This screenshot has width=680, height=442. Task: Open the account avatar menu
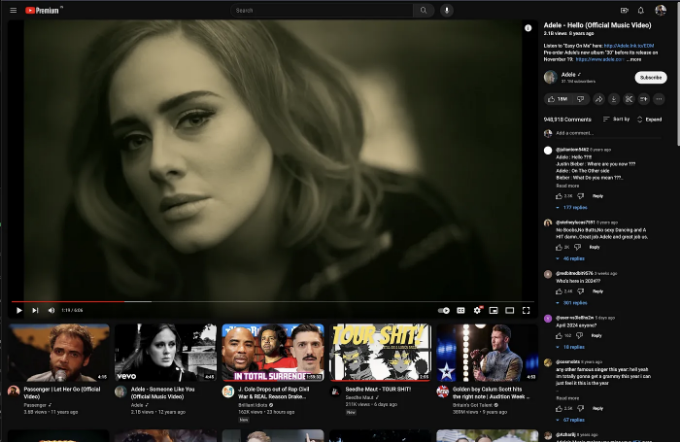(660, 10)
